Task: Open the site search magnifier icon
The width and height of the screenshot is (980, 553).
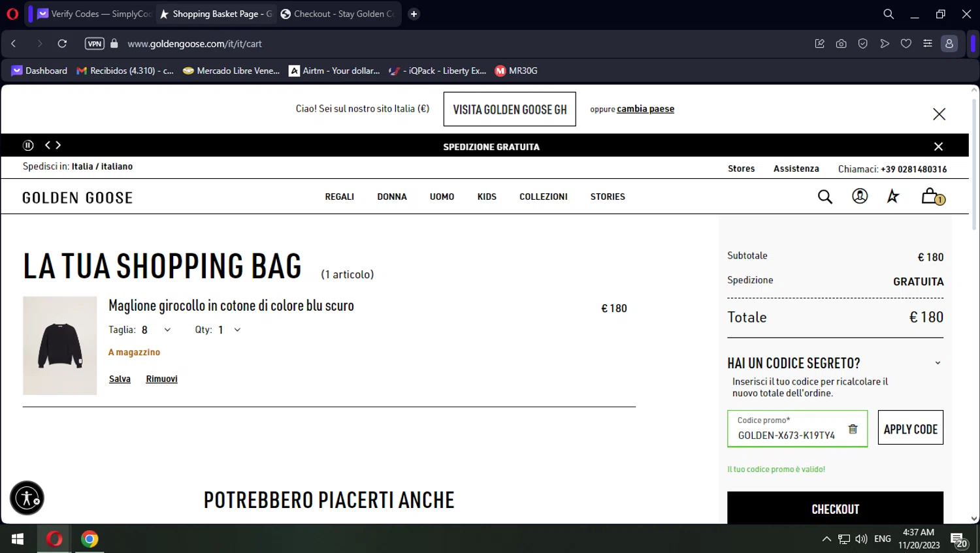Action: pos(825,197)
